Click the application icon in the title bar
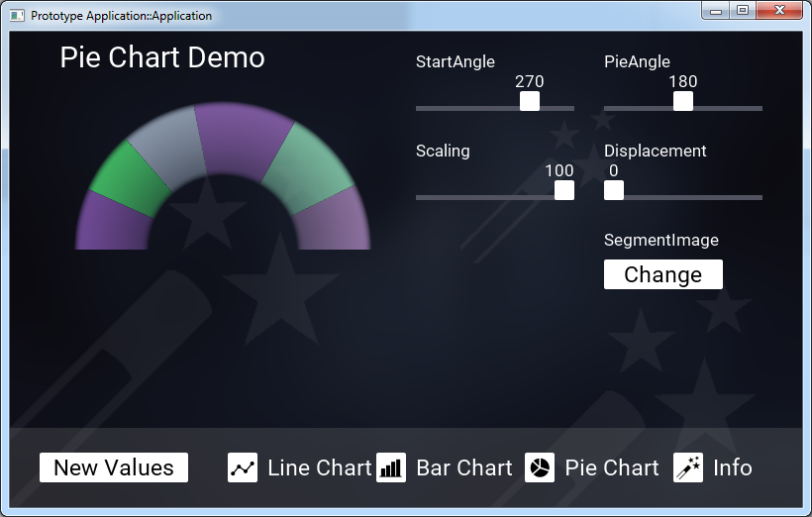812x517 pixels. (x=17, y=16)
